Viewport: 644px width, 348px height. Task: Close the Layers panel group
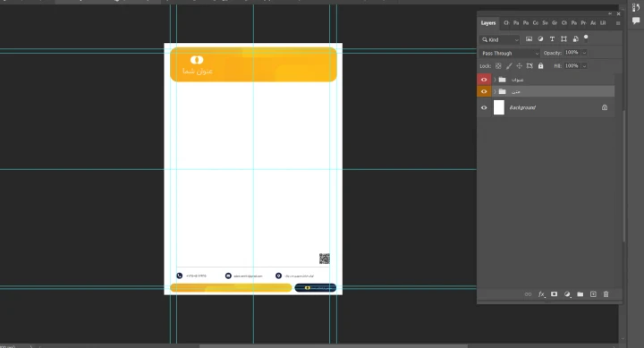pyautogui.click(x=618, y=13)
